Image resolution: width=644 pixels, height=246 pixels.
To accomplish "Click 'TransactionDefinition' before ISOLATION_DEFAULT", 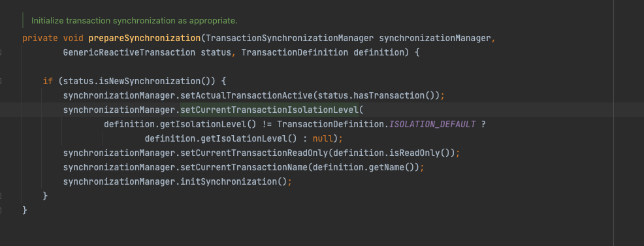I will click(330, 124).
